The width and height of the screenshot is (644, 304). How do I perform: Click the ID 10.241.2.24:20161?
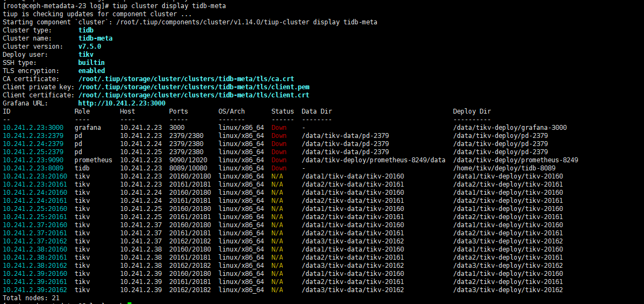click(35, 201)
